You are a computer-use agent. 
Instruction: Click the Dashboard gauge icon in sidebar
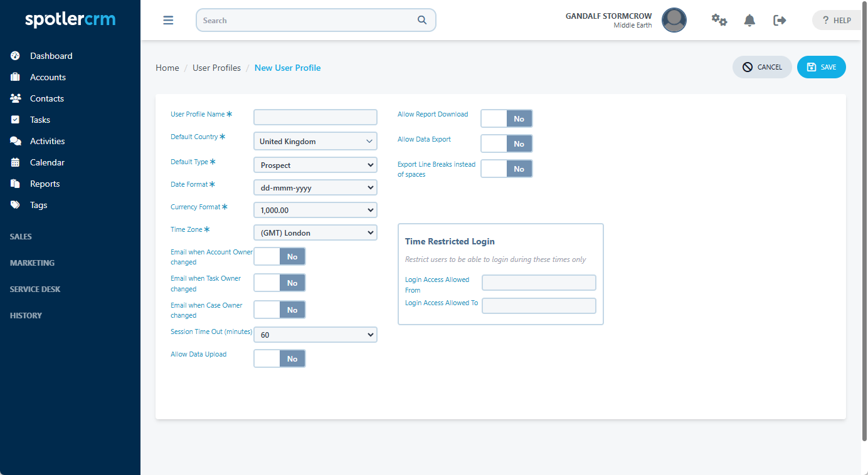[x=16, y=56]
